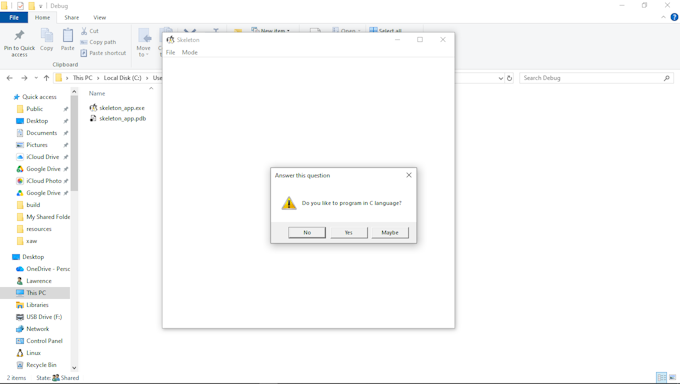
Task: Click Local Disk (C:) in address path
Action: click(122, 78)
